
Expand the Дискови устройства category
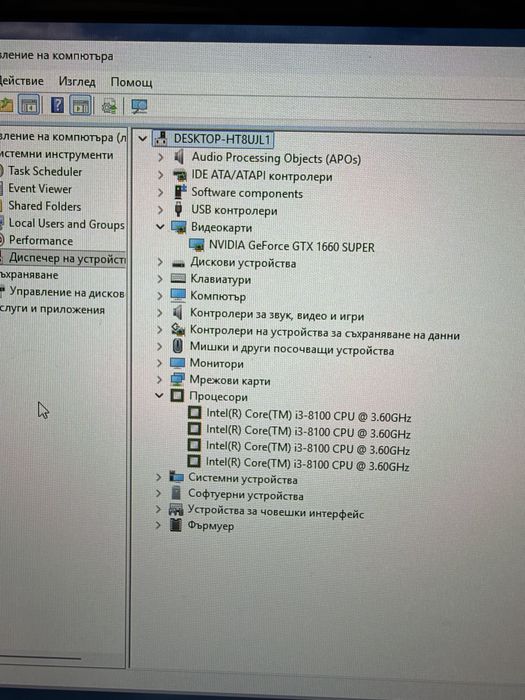[160, 262]
